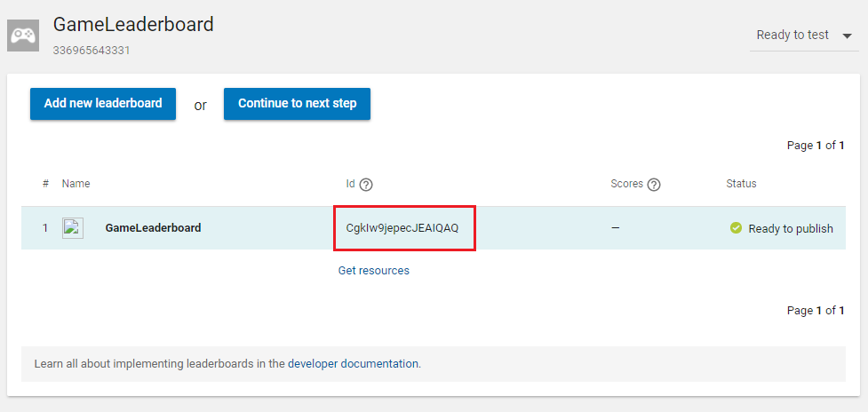Click the Scores column header label
Screen dimensions: 868x412
pyautogui.click(x=626, y=184)
